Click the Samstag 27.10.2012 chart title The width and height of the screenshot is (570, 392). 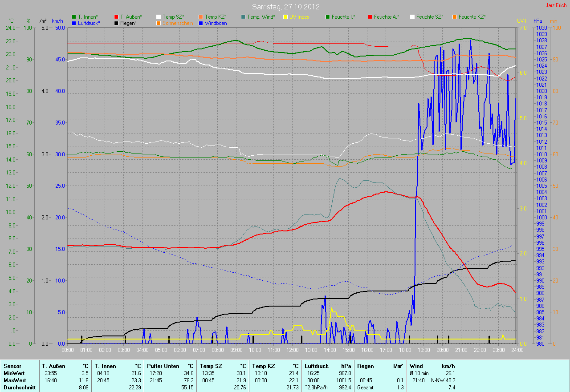[x=285, y=7]
